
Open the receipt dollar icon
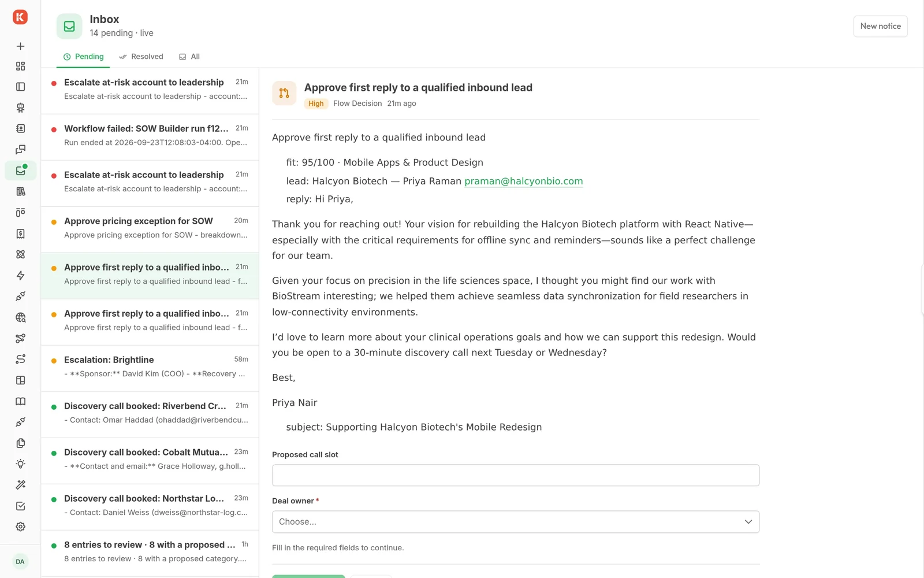[x=20, y=234]
